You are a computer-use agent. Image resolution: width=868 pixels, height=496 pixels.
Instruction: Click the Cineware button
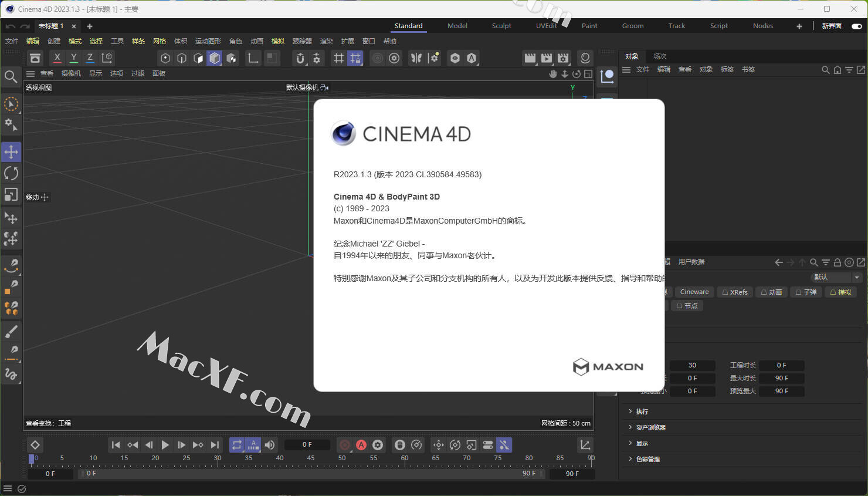point(694,292)
